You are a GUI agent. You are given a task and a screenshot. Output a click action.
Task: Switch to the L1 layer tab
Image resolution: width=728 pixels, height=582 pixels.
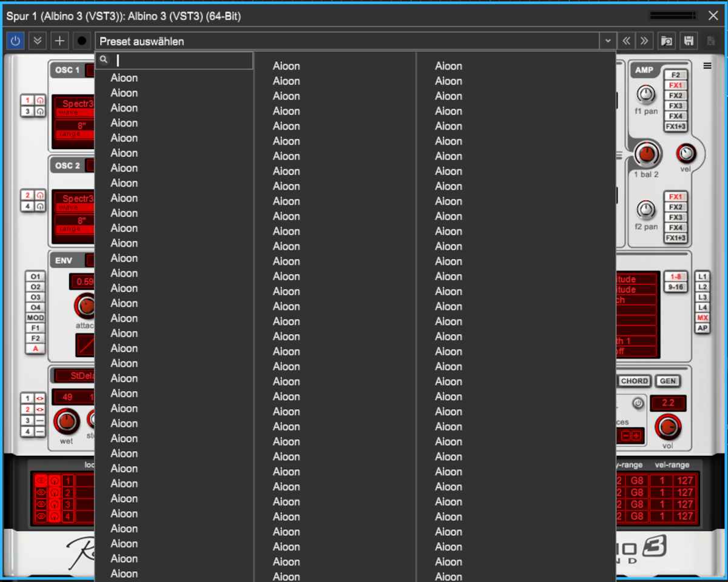703,277
